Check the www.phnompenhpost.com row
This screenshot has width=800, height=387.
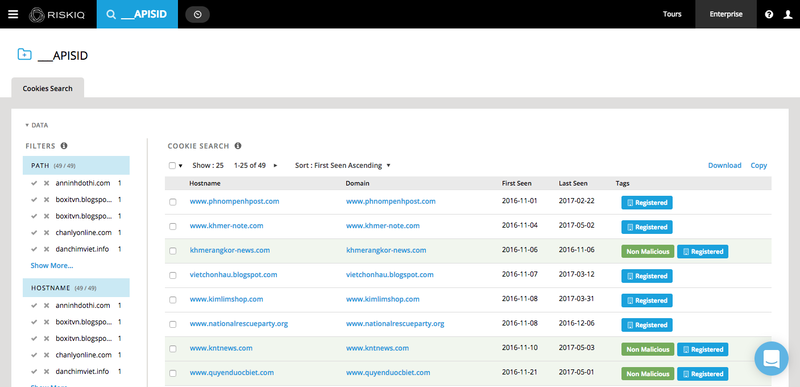tap(172, 202)
